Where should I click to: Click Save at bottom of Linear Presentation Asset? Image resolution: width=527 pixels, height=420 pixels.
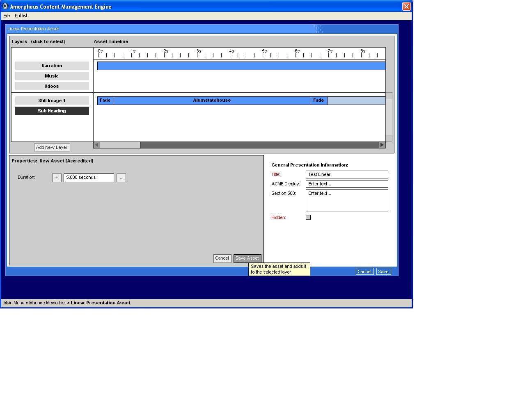[x=383, y=272]
